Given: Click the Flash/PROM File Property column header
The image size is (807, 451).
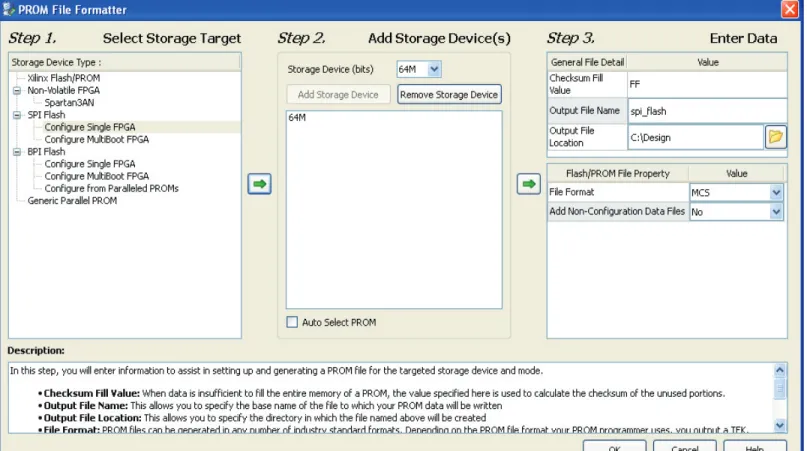Looking at the screenshot, I should (618, 174).
